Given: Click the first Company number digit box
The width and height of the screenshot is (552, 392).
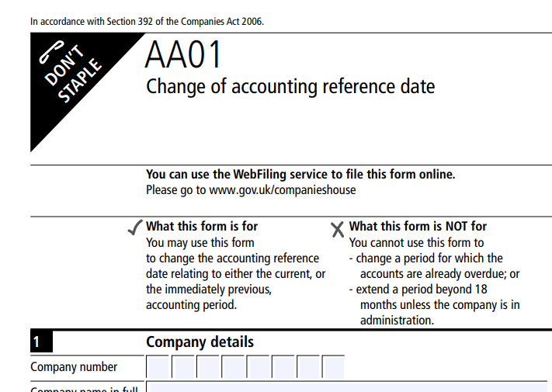Looking at the screenshot, I should (x=158, y=367).
